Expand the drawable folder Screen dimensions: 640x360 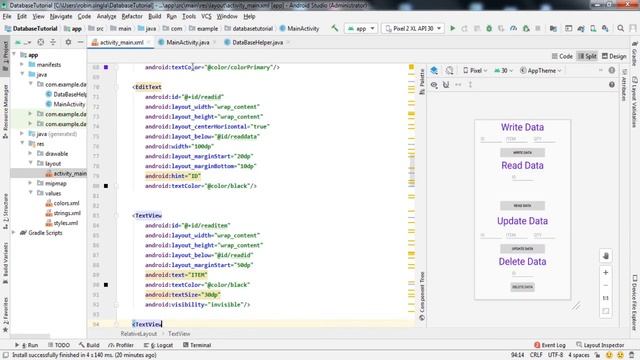(30, 153)
